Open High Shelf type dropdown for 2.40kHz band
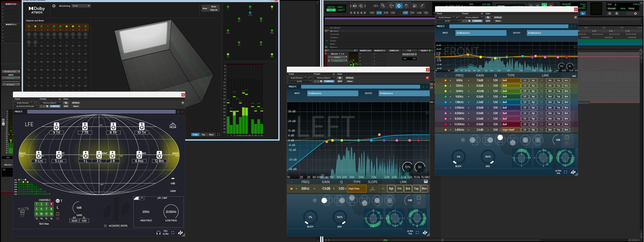This screenshot has width=644, height=242. coord(511,130)
